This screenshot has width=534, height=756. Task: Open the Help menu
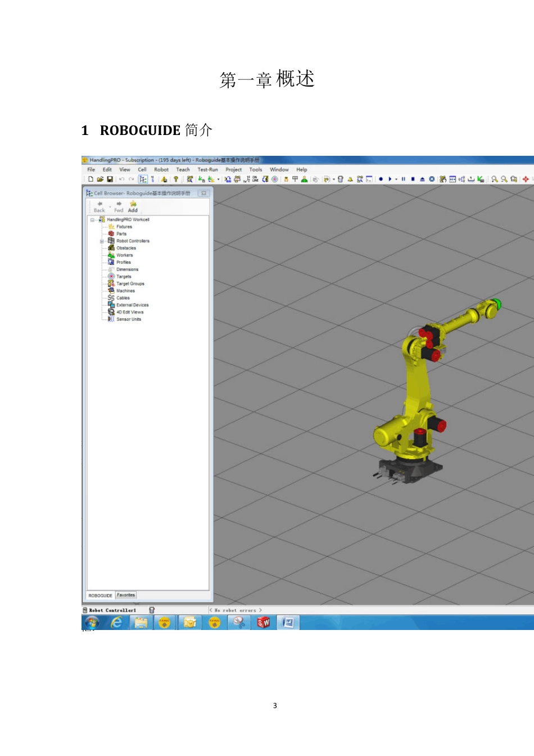point(302,169)
